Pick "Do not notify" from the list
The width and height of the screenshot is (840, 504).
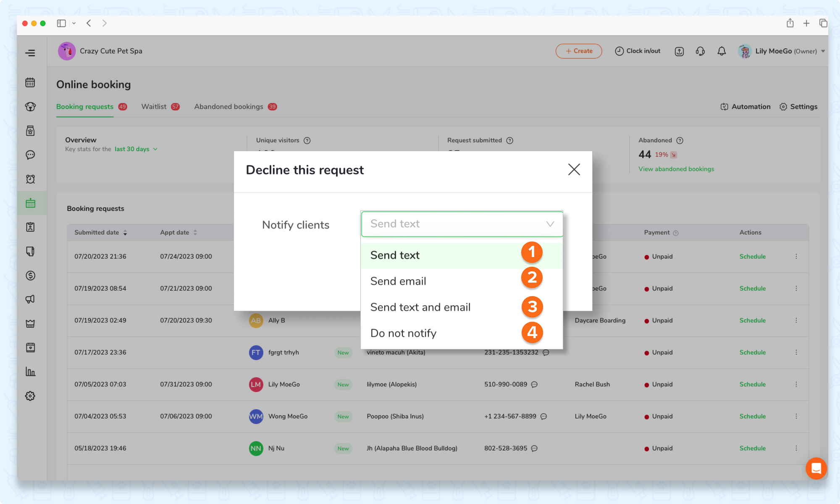coord(403,333)
